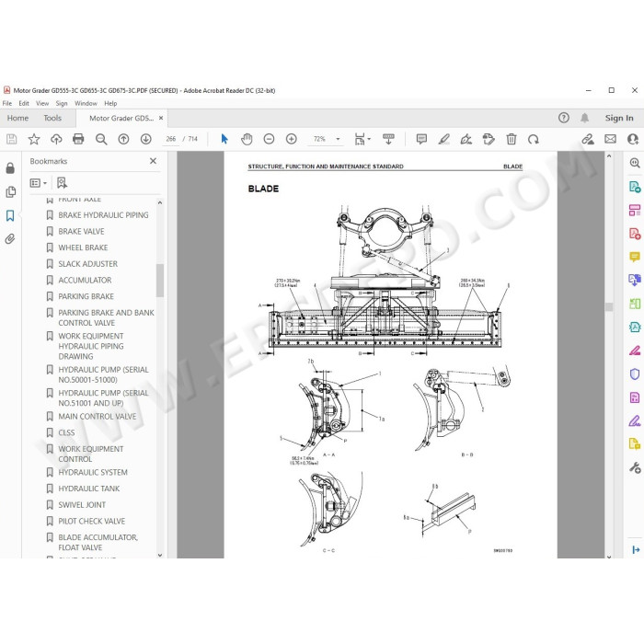This screenshot has width=644, height=644.
Task: Send file by email envelope icon
Action: 610,139
